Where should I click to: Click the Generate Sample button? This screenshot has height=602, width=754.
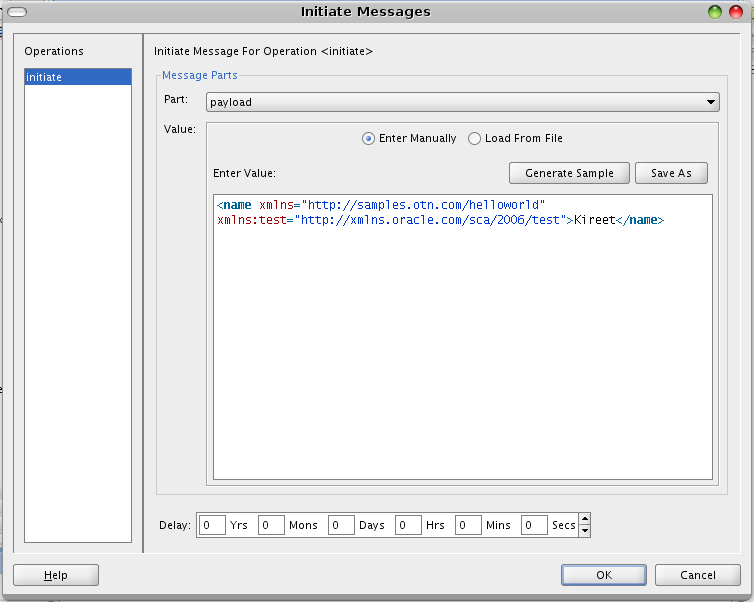click(569, 173)
